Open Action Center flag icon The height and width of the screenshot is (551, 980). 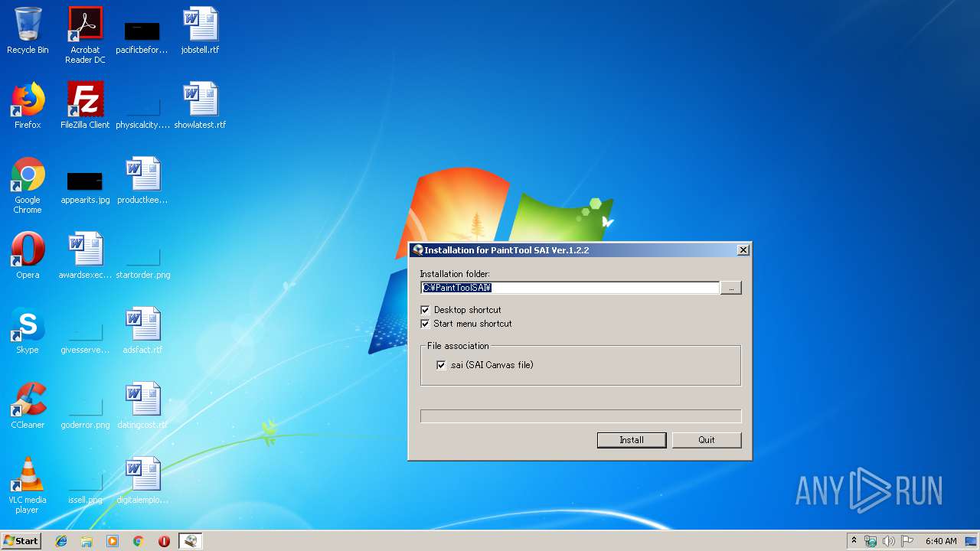(907, 541)
